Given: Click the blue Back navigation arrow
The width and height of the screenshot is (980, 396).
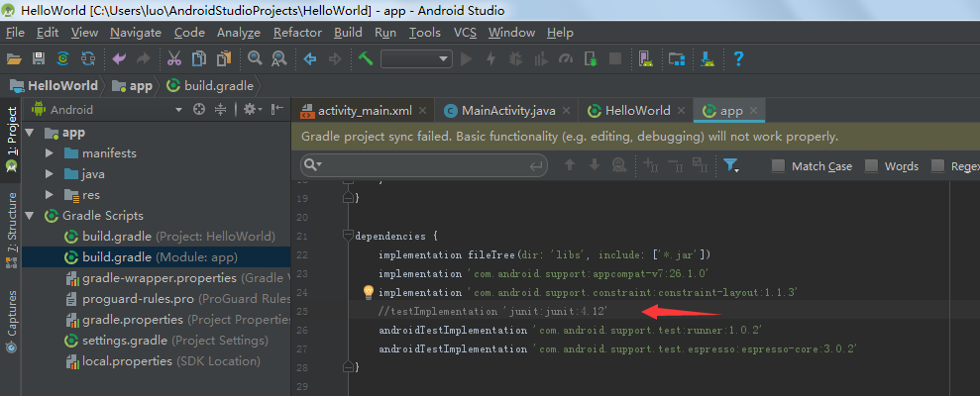Looking at the screenshot, I should [310, 59].
